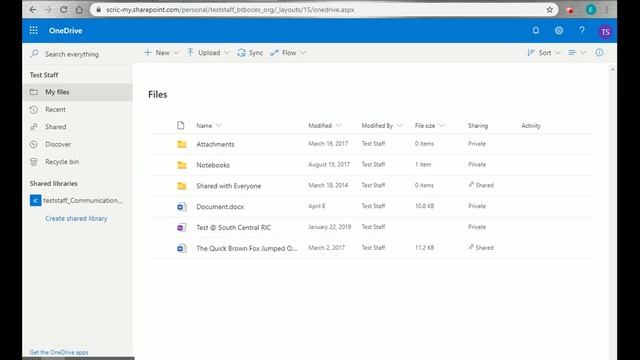Click Create shared library link

(76, 218)
